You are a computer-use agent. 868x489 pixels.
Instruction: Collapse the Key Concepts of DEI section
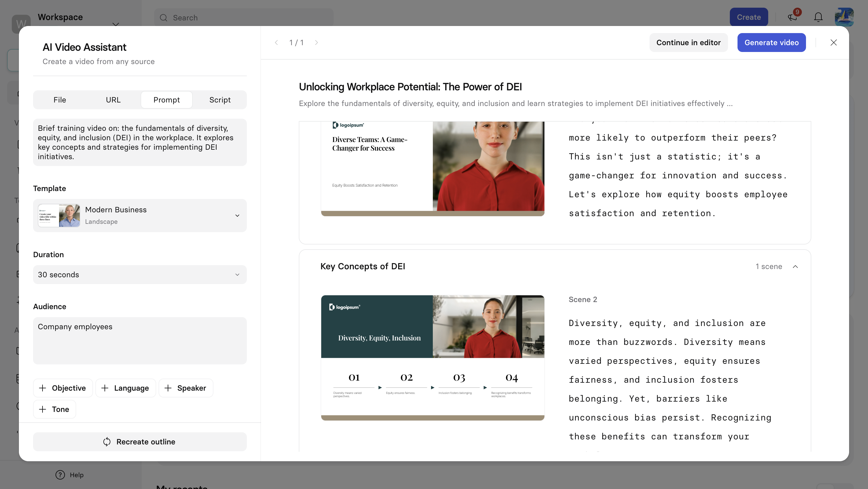pyautogui.click(x=795, y=267)
